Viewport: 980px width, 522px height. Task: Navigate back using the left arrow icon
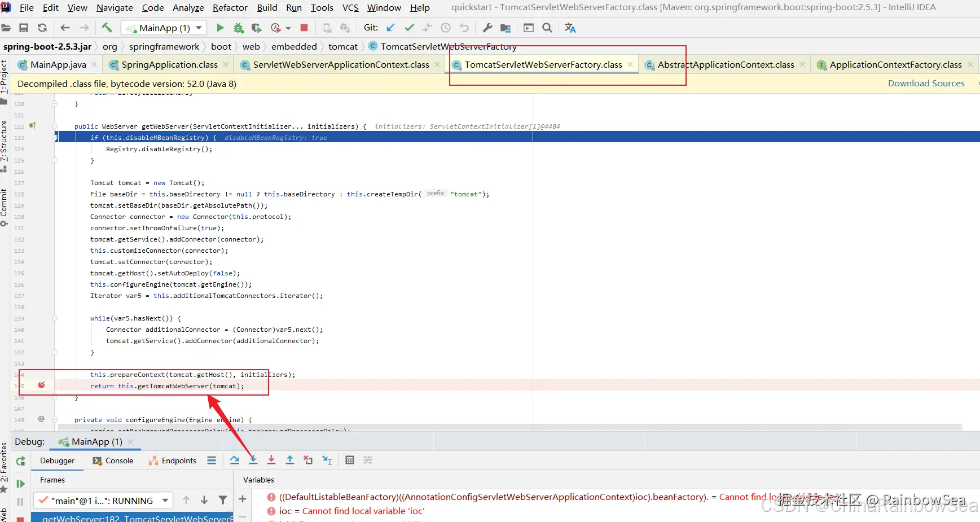click(x=65, y=28)
